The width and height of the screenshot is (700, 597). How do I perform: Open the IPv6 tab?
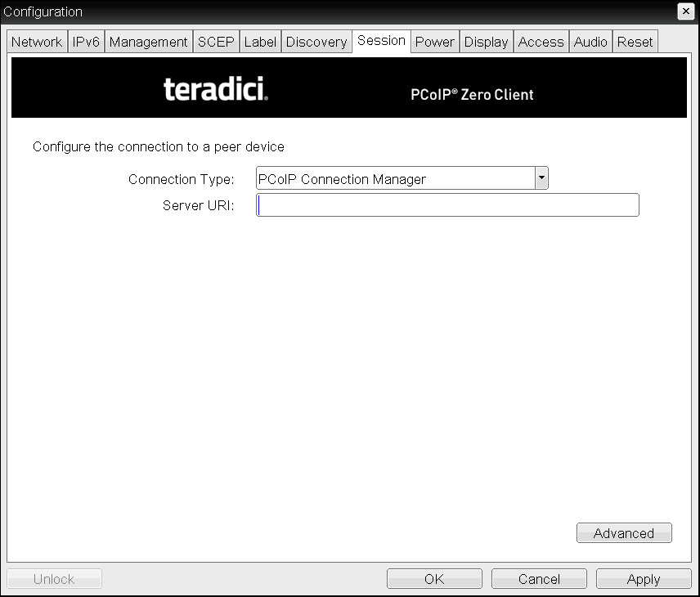(86, 42)
